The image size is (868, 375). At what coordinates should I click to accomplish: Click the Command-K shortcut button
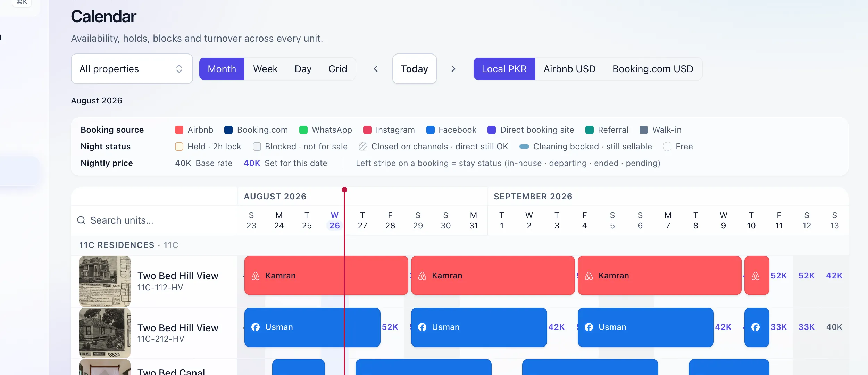click(x=22, y=2)
